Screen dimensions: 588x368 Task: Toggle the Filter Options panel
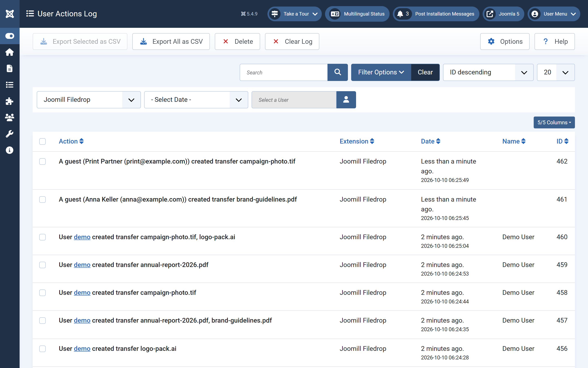point(381,72)
